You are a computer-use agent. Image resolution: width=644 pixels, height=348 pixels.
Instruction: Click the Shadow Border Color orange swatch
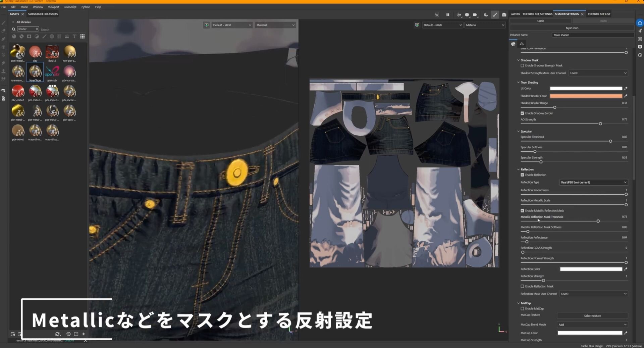pyautogui.click(x=586, y=96)
